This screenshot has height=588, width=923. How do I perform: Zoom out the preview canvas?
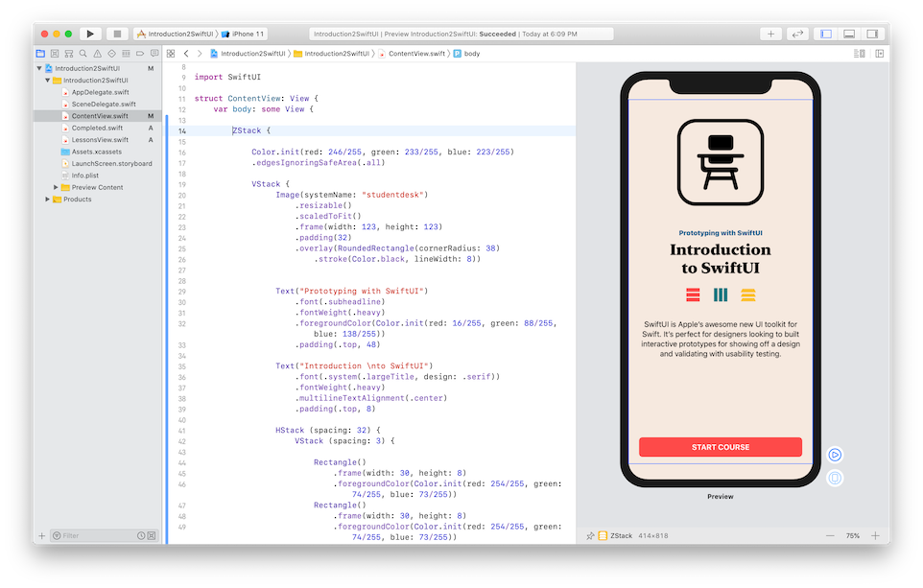coord(830,535)
